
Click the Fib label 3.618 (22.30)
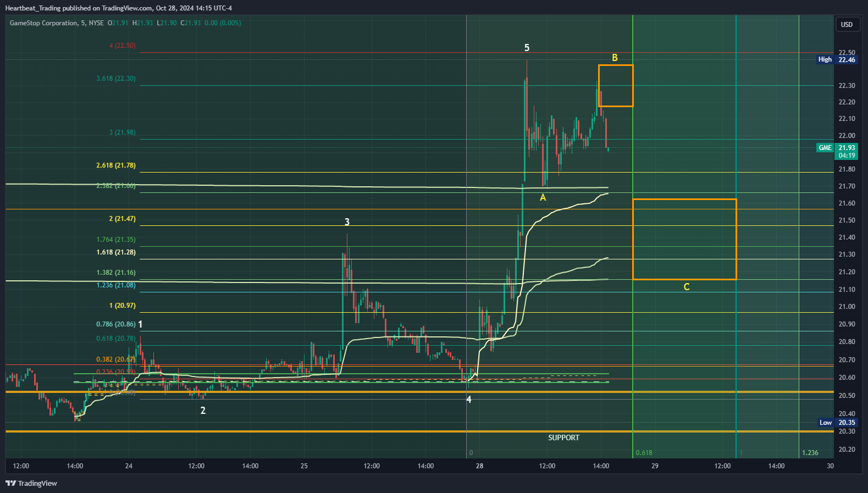point(116,79)
